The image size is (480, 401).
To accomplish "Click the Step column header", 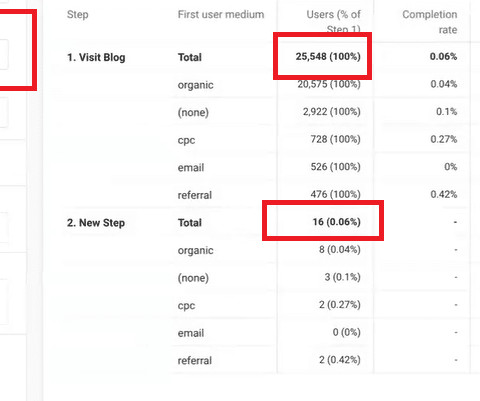I will click(77, 15).
